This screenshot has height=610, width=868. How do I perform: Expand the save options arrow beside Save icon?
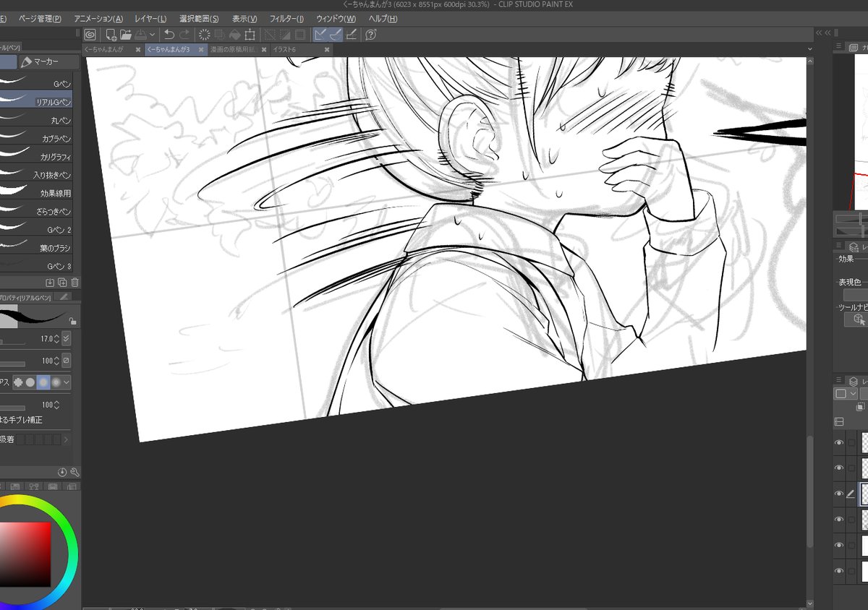tap(152, 34)
